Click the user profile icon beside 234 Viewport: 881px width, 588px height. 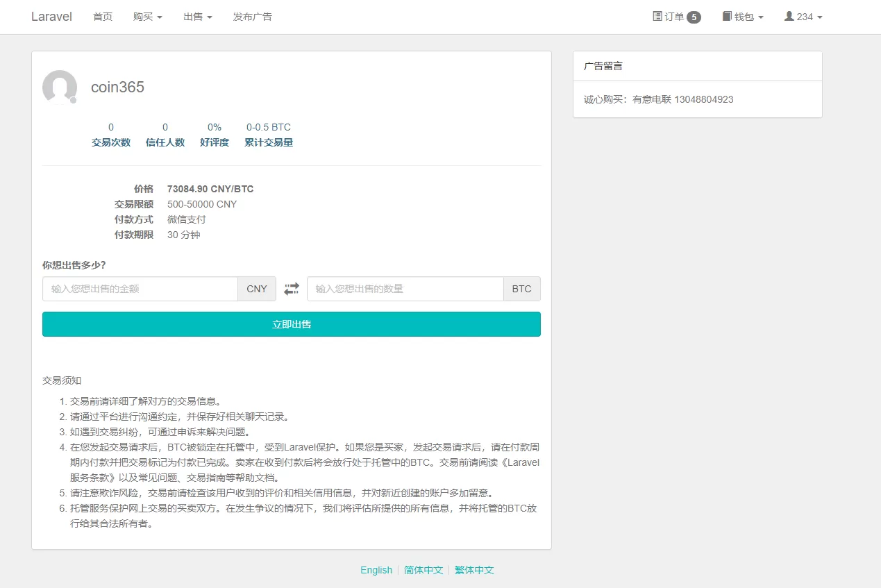789,17
